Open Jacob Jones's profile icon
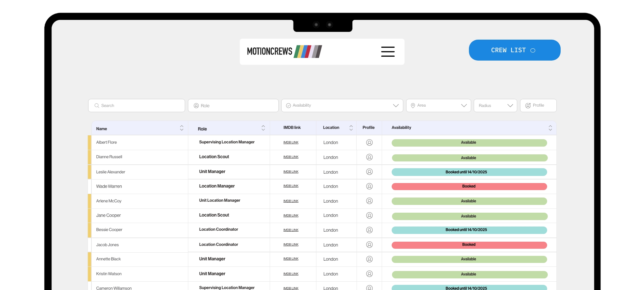Image resolution: width=644 pixels, height=290 pixels. coord(369,245)
